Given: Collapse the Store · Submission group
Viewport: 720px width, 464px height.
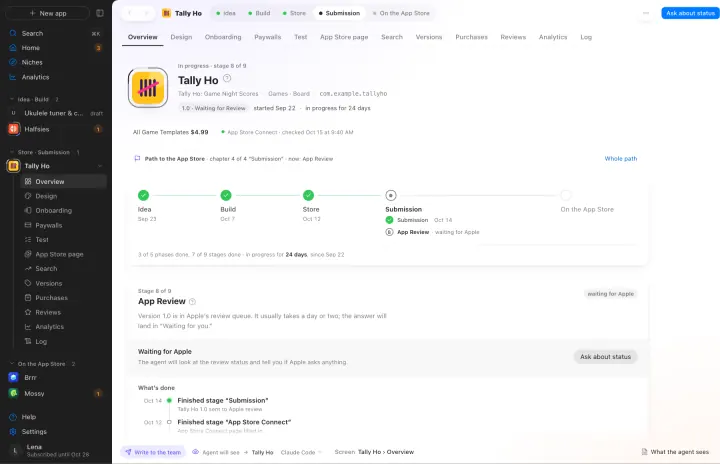Looking at the screenshot, I should 12,152.
